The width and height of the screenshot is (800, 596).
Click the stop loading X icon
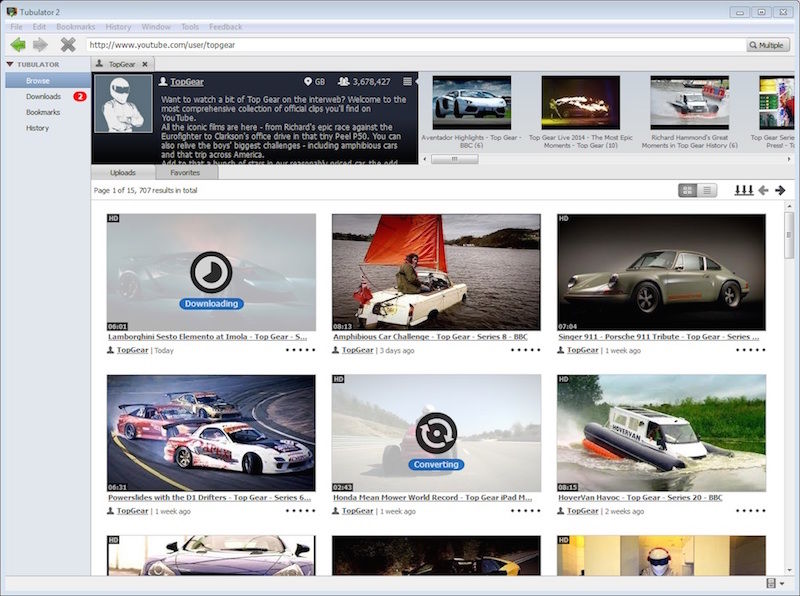68,45
